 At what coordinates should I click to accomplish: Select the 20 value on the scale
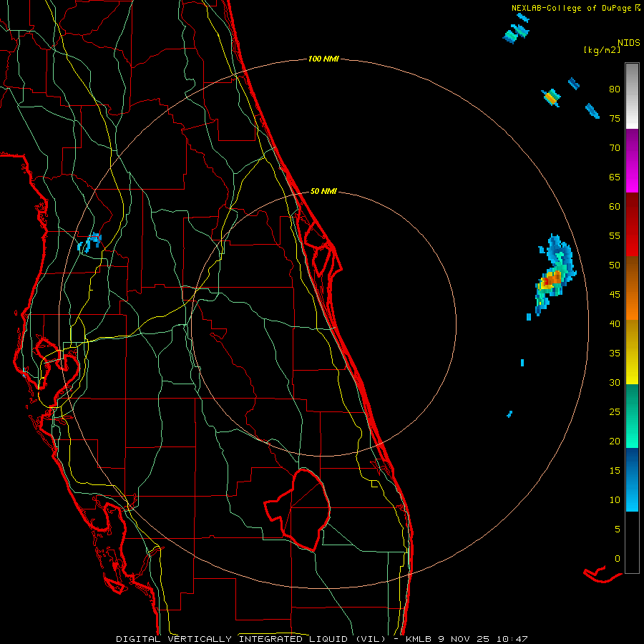coord(615,441)
